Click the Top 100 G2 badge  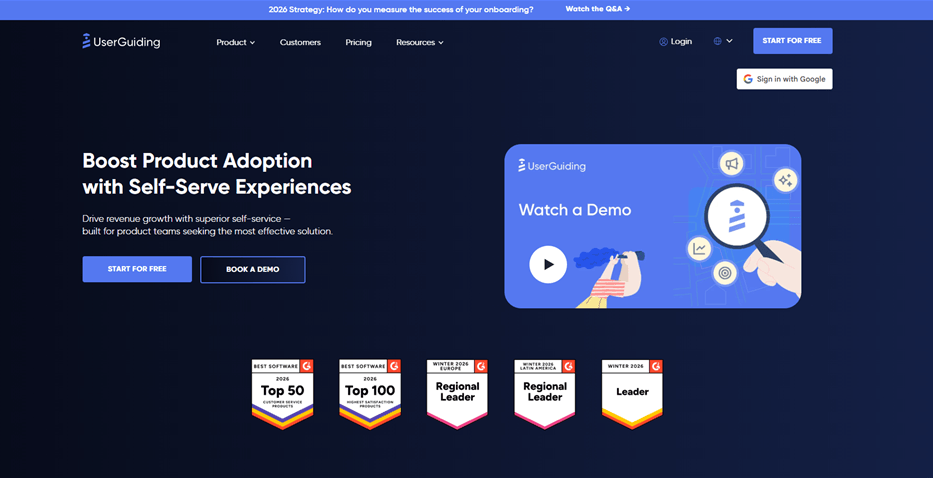[x=370, y=393]
